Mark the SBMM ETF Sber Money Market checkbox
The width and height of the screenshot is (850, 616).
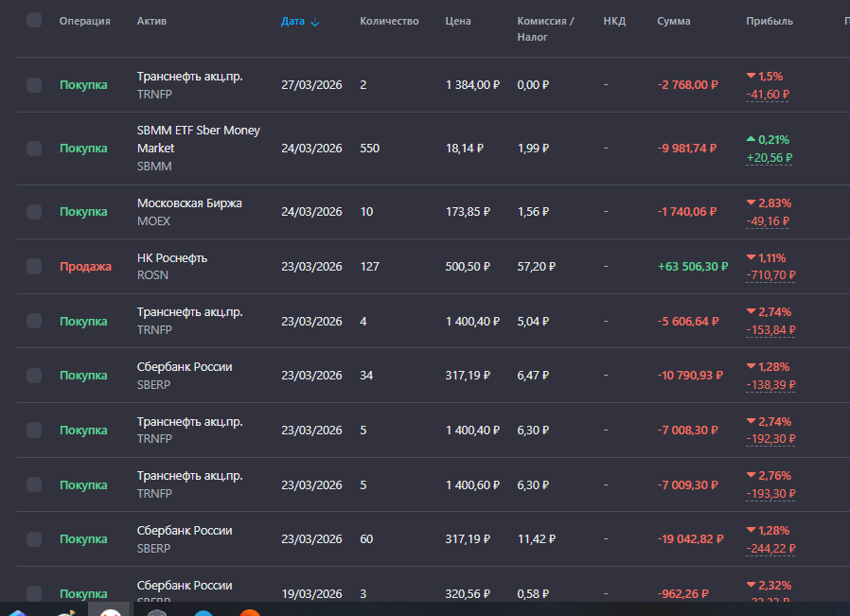click(x=34, y=149)
